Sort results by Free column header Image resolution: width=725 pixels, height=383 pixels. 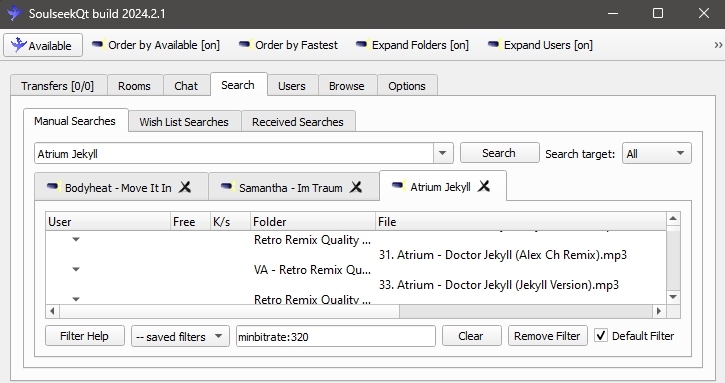click(x=190, y=222)
